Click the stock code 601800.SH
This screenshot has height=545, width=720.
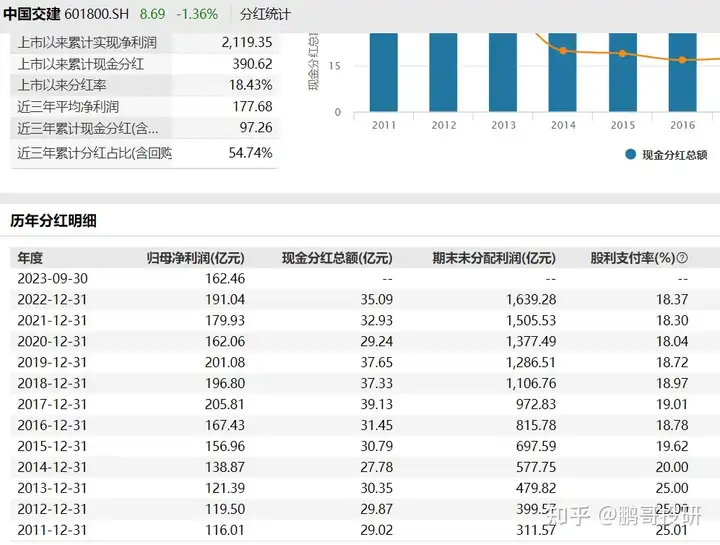tap(96, 14)
